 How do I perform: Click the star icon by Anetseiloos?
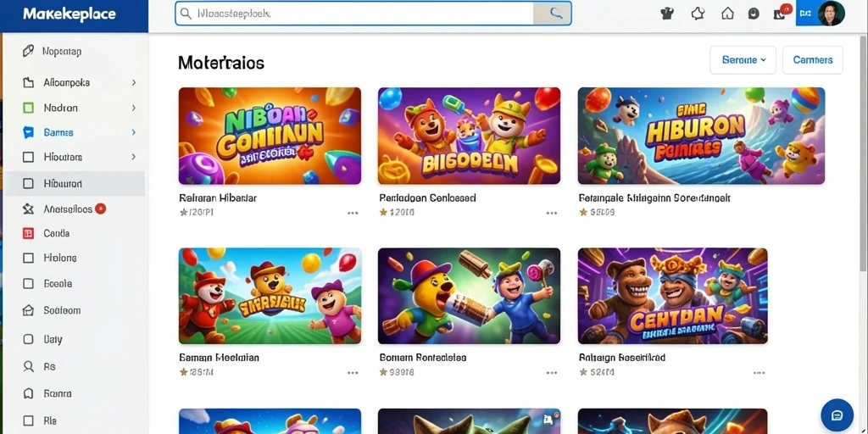pyautogui.click(x=28, y=209)
